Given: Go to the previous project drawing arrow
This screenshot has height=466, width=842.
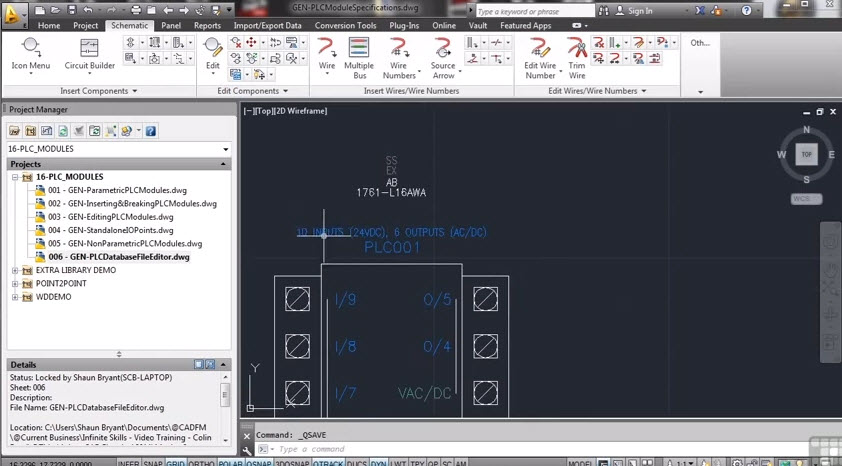Looking at the screenshot, I should click(168, 10).
